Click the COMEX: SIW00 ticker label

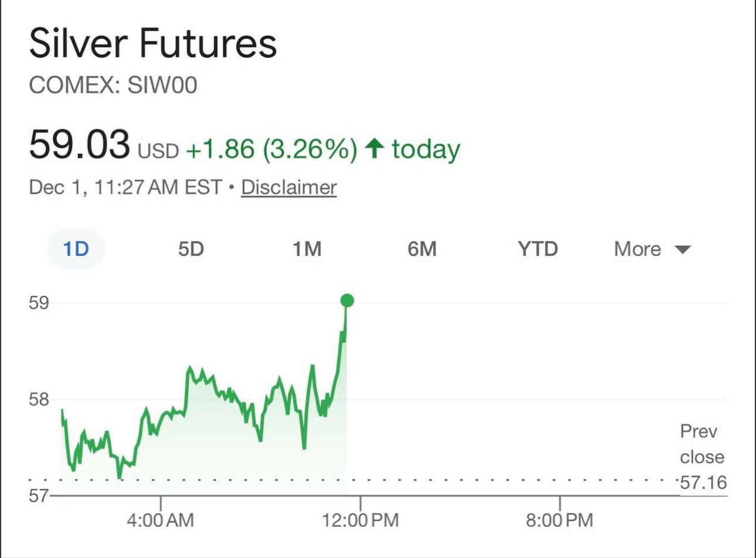(113, 86)
